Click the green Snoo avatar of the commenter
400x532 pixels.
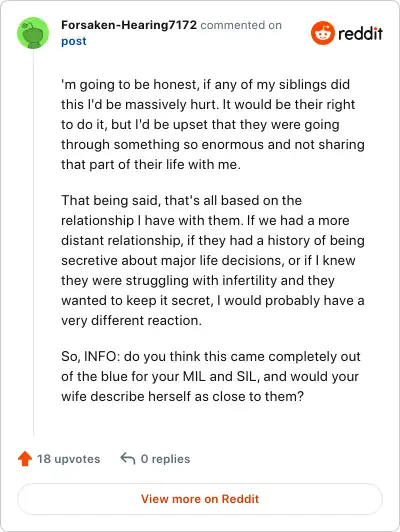pos(33,33)
